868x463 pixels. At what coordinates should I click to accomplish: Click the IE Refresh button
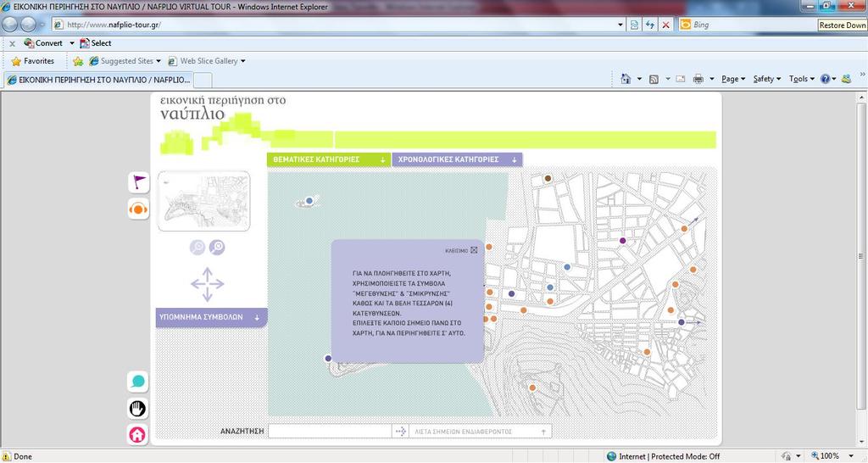pyautogui.click(x=650, y=25)
